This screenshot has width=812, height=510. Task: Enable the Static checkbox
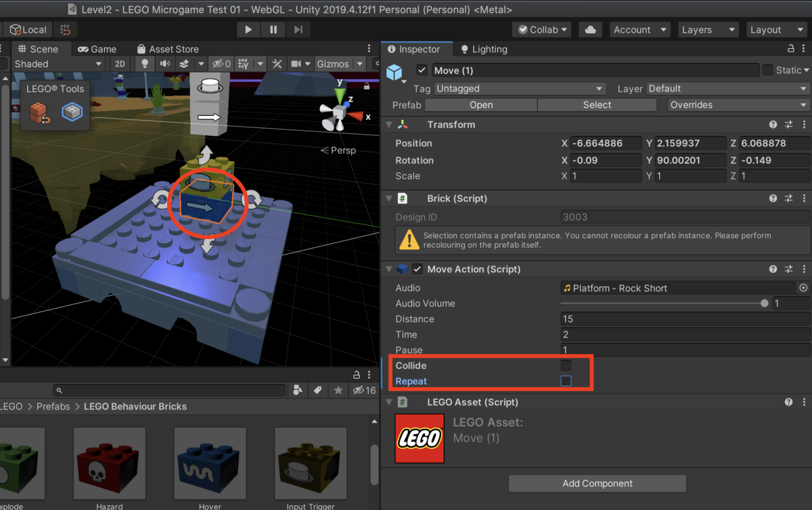pos(767,70)
